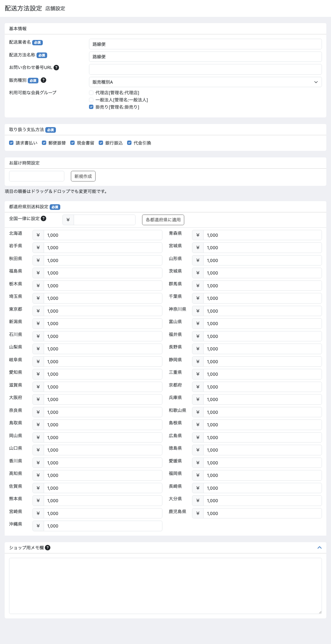
Task: Click the 和歌山県 shipping fee field
Action: pyautogui.click(x=262, y=412)
